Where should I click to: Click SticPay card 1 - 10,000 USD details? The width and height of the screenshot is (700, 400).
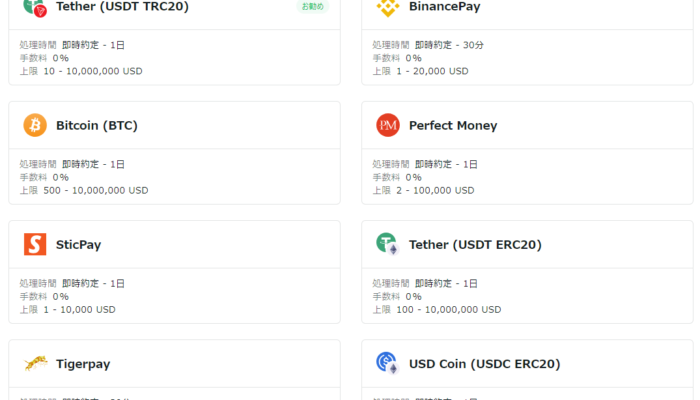79,310
